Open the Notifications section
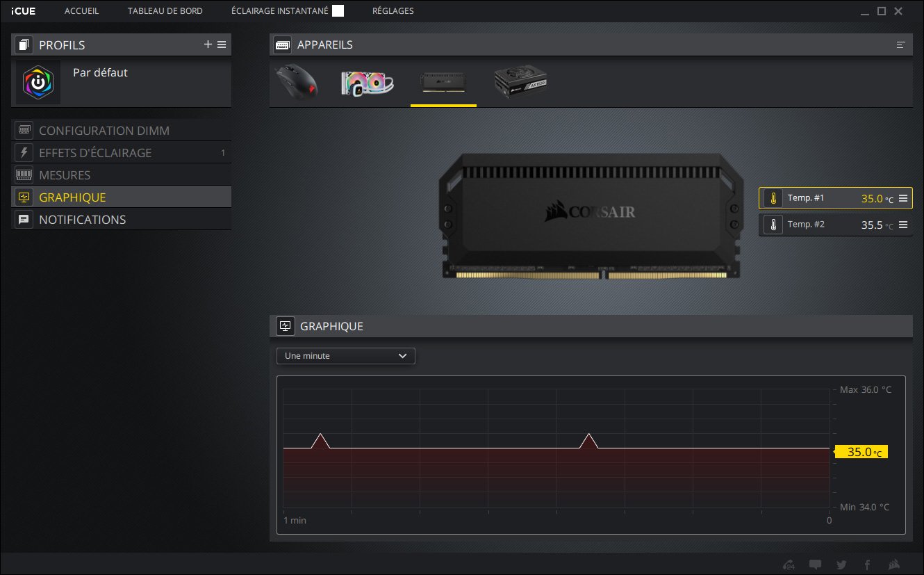The image size is (924, 575). click(121, 220)
